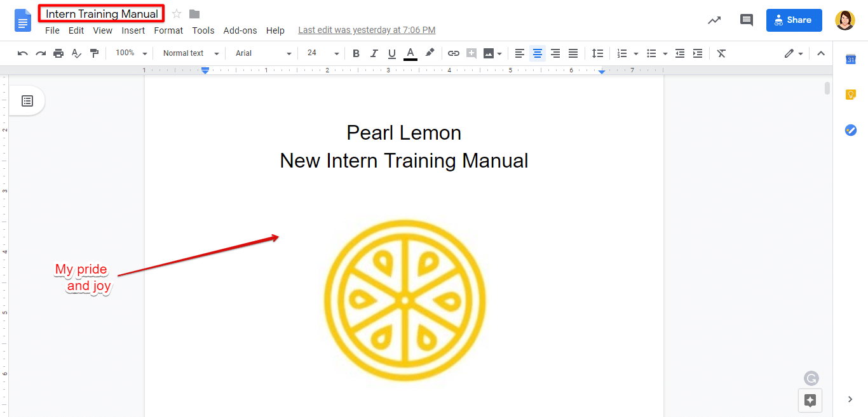Star the document
The image size is (868, 417).
(x=177, y=14)
